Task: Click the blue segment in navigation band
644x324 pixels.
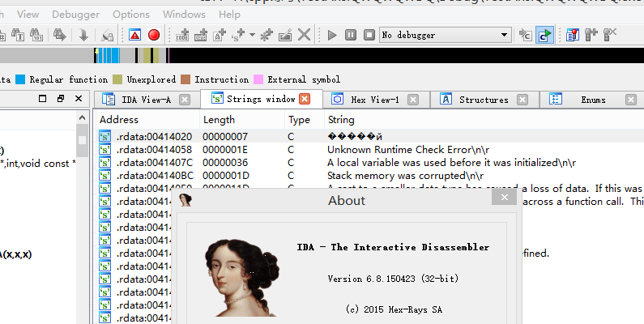Action: click(109, 55)
